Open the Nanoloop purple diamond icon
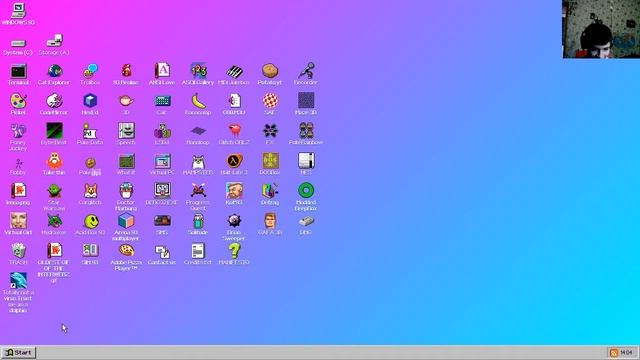 pyautogui.click(x=198, y=131)
